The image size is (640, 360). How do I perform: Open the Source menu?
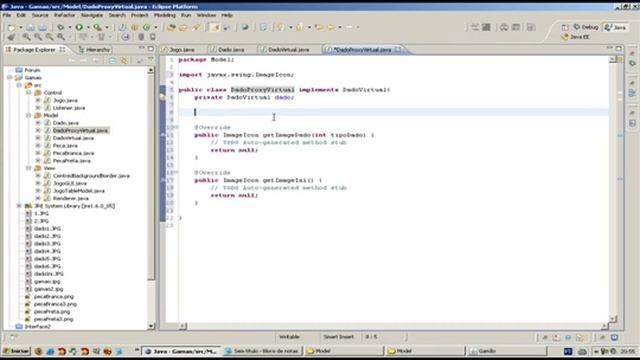coord(40,15)
